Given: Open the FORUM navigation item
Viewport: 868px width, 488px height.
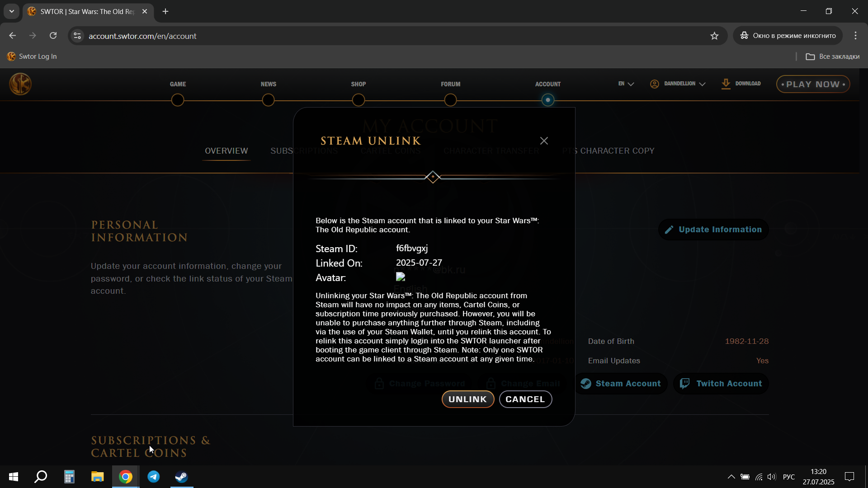Looking at the screenshot, I should (451, 84).
